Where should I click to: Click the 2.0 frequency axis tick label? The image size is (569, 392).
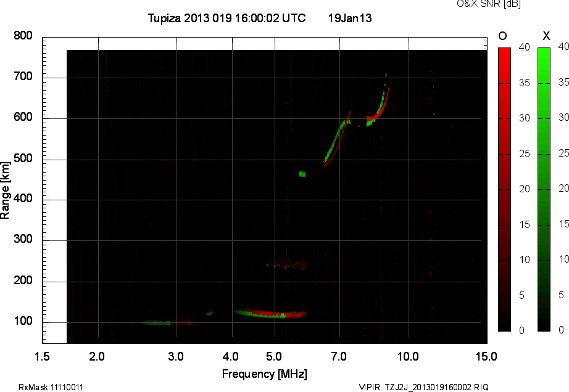[x=97, y=357]
